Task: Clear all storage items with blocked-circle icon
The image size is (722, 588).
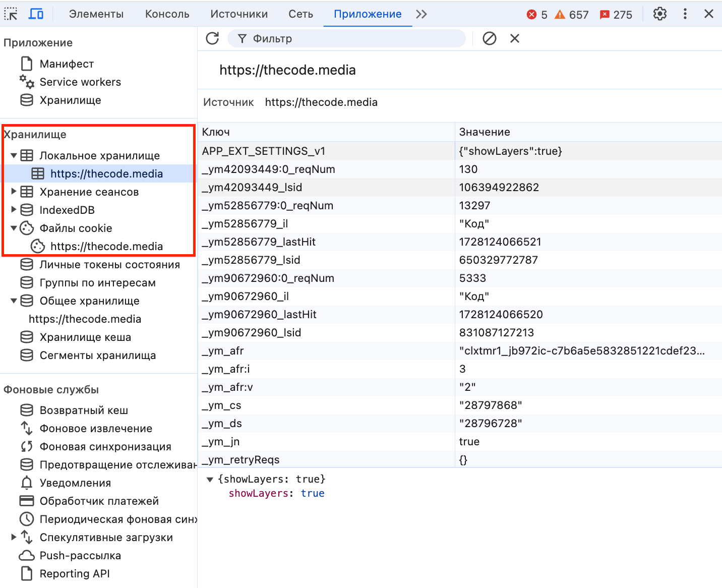Action: click(x=489, y=38)
